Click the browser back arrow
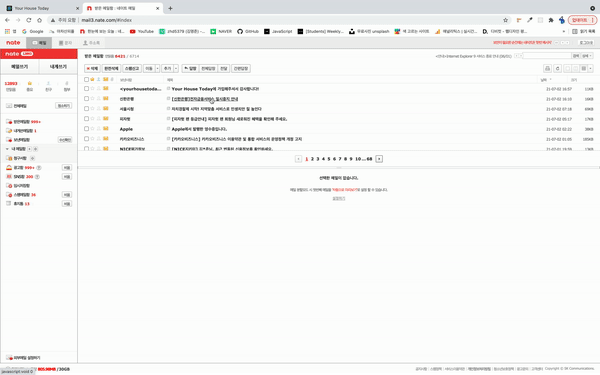Viewport: 600px width, 375px height. [x=7, y=20]
